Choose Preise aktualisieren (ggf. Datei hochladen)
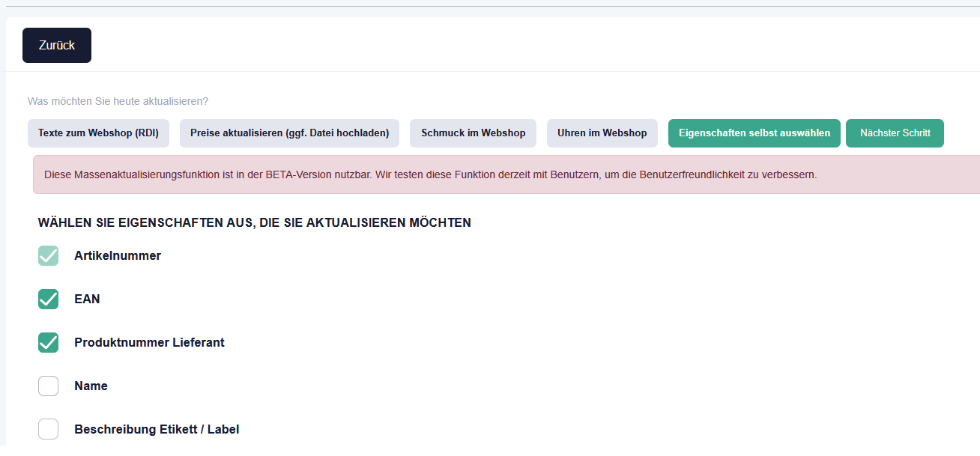The width and height of the screenshot is (980, 456). (x=289, y=133)
